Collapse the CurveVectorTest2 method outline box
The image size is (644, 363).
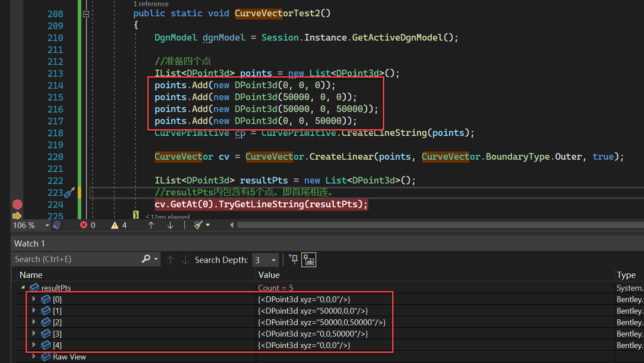point(86,14)
